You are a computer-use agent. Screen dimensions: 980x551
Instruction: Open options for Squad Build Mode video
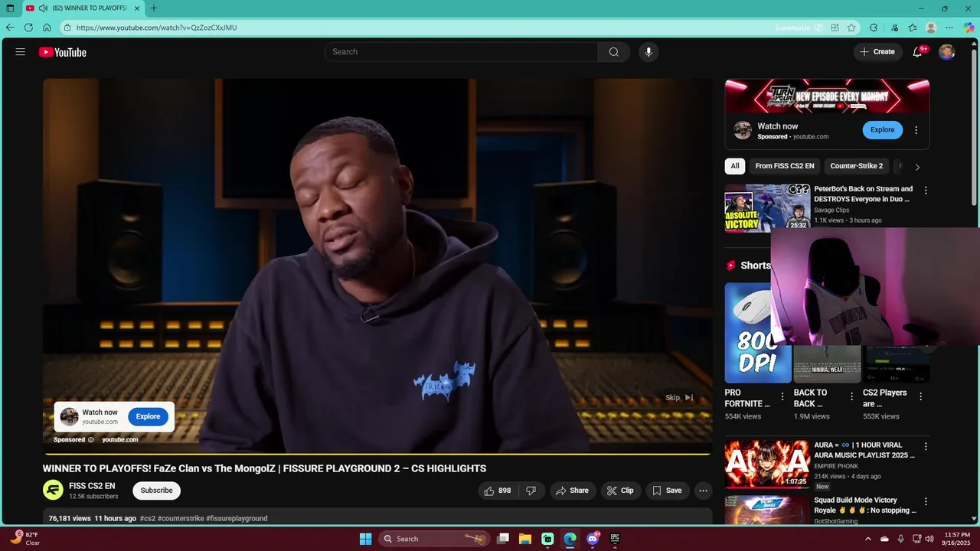tap(926, 502)
